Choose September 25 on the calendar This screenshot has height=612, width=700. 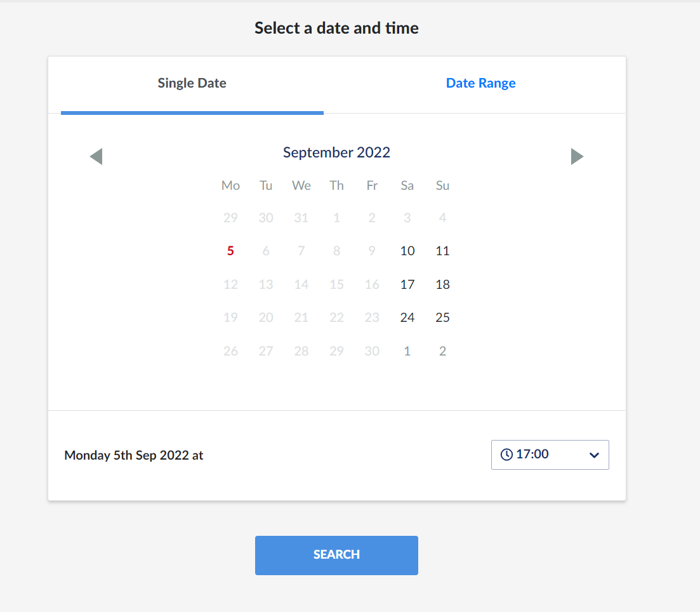pos(442,317)
